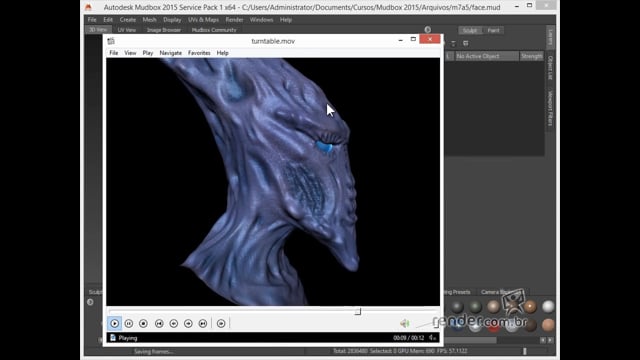Switch to the 3D View tab
This screenshot has width=640, height=360.
pos(98,30)
